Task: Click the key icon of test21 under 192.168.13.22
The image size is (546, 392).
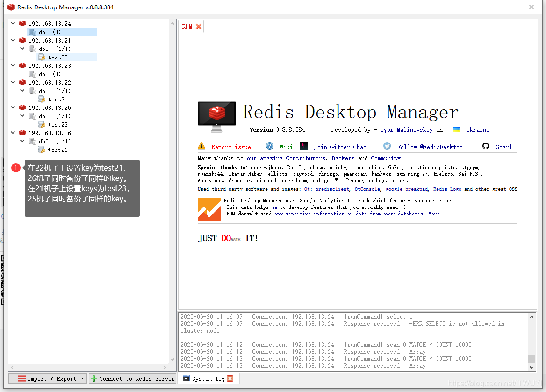Action: click(42, 99)
